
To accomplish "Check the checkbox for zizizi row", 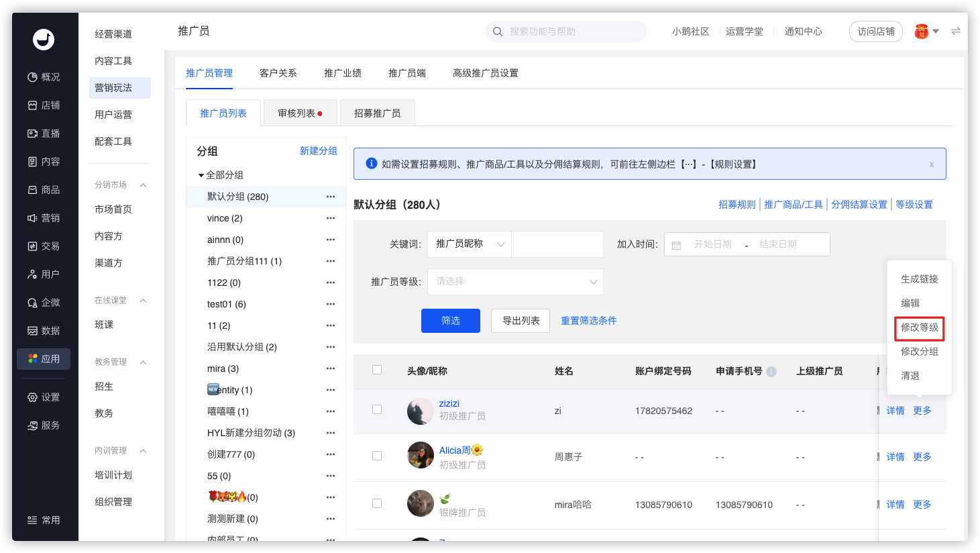I will point(377,409).
